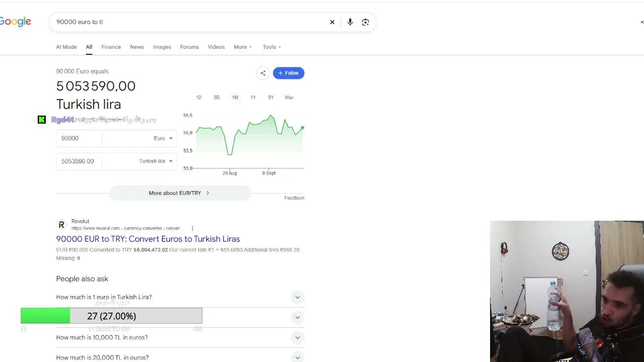Expand the 'How much is 10,000 TL in euros?' question
The width and height of the screenshot is (644, 362).
180,337
